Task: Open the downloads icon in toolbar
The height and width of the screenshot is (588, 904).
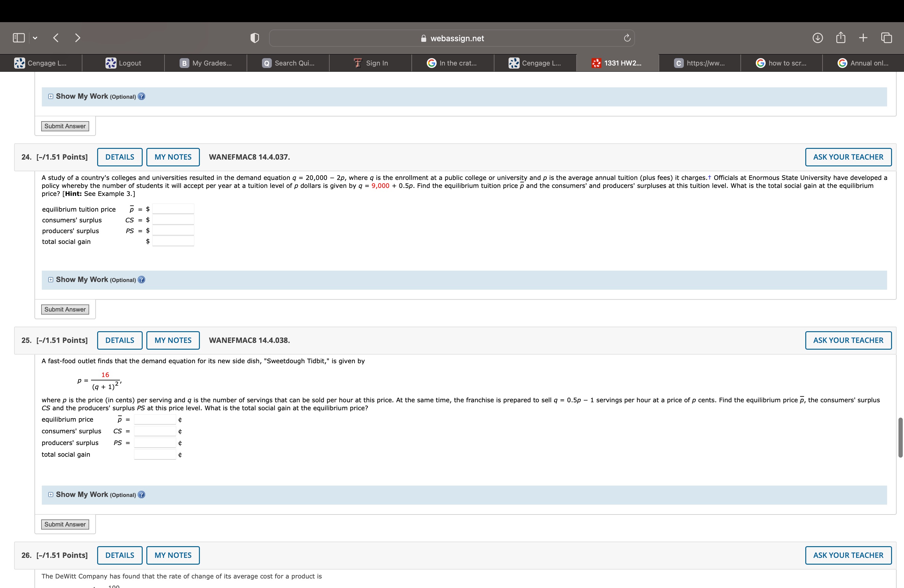Action: pos(817,38)
